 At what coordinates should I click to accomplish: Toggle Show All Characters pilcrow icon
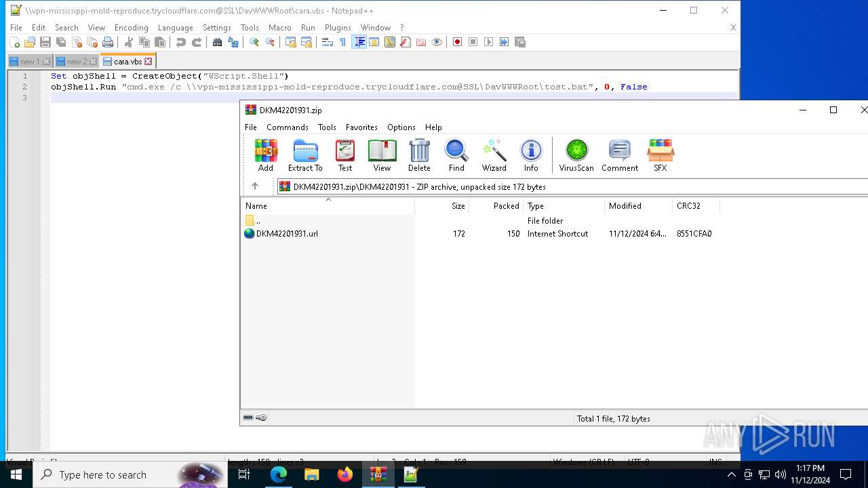[342, 42]
